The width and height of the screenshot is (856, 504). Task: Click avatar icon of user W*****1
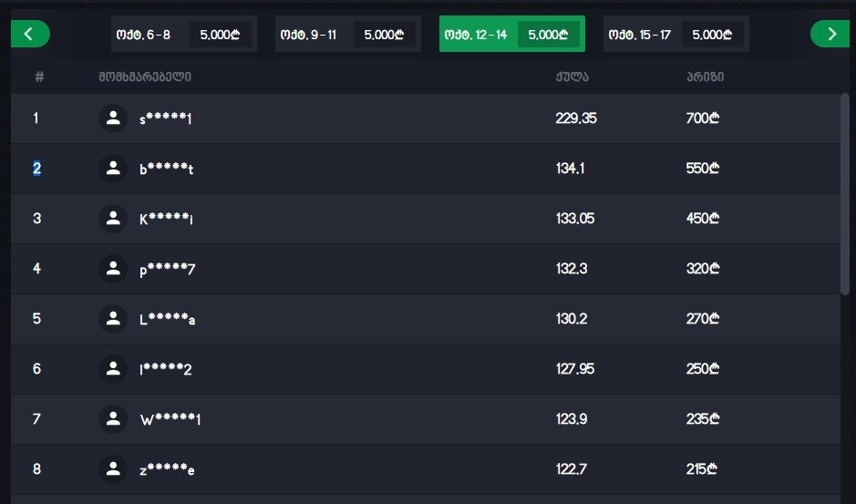tap(113, 419)
